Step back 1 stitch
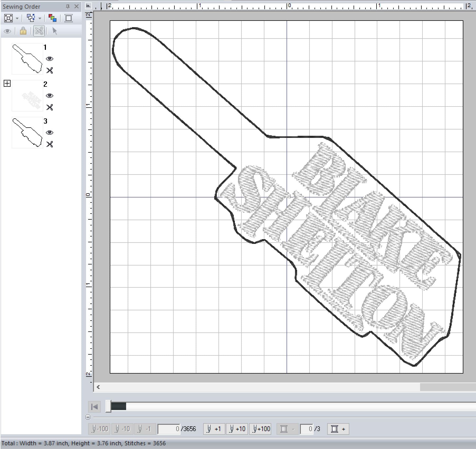476x449 pixels. 145,429
